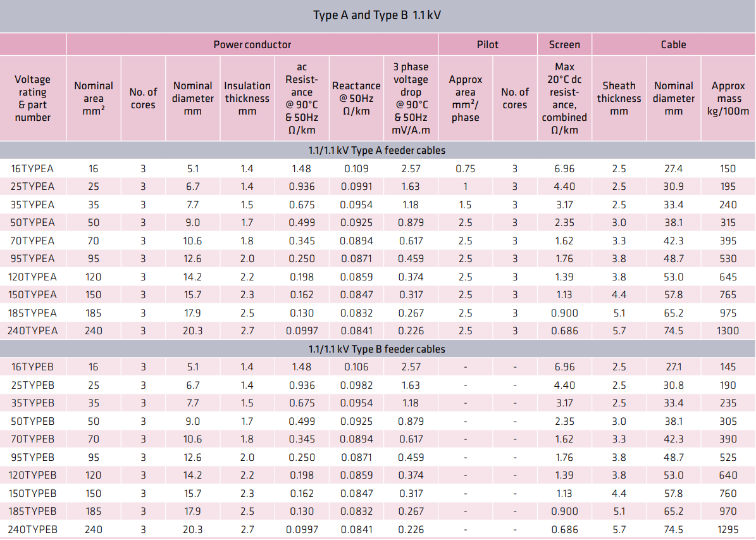
Task: Click pilot area 1.5 in 35TYPEA row
Action: pyautogui.click(x=465, y=205)
